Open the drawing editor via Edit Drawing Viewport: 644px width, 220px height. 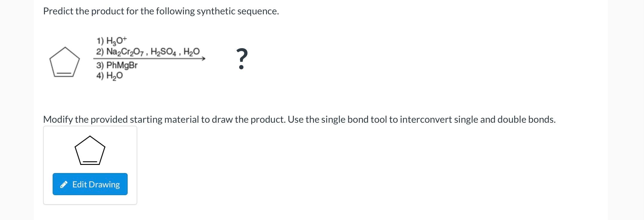pyautogui.click(x=90, y=184)
